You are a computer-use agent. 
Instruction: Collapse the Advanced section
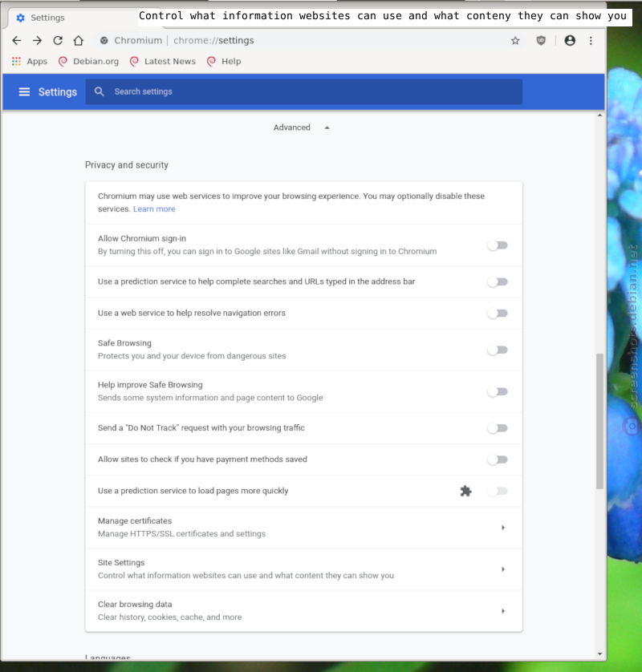[302, 128]
